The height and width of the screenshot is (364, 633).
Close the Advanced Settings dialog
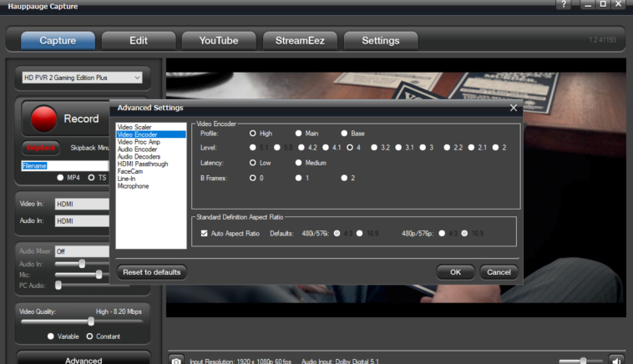tap(513, 108)
